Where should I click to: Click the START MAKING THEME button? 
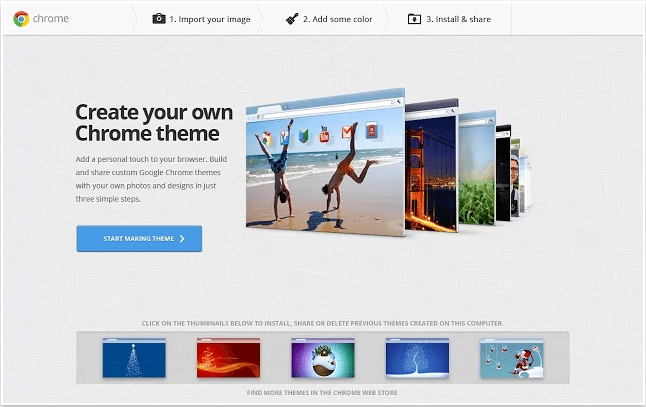pyautogui.click(x=139, y=239)
